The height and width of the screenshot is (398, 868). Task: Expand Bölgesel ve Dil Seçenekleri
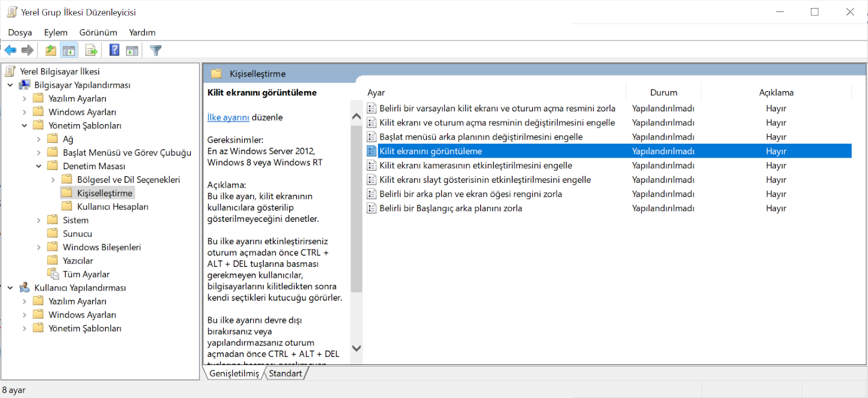tap(53, 179)
